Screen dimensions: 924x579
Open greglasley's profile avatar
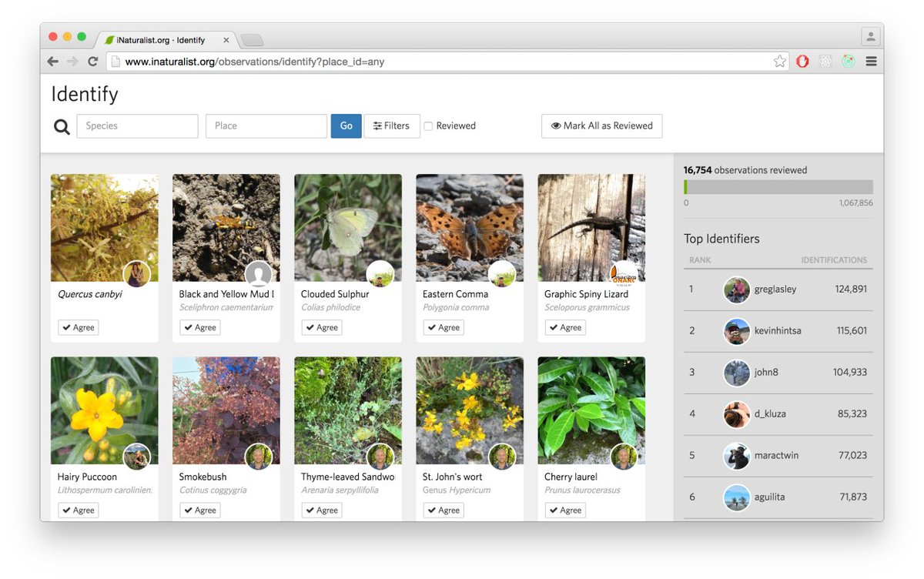point(737,289)
